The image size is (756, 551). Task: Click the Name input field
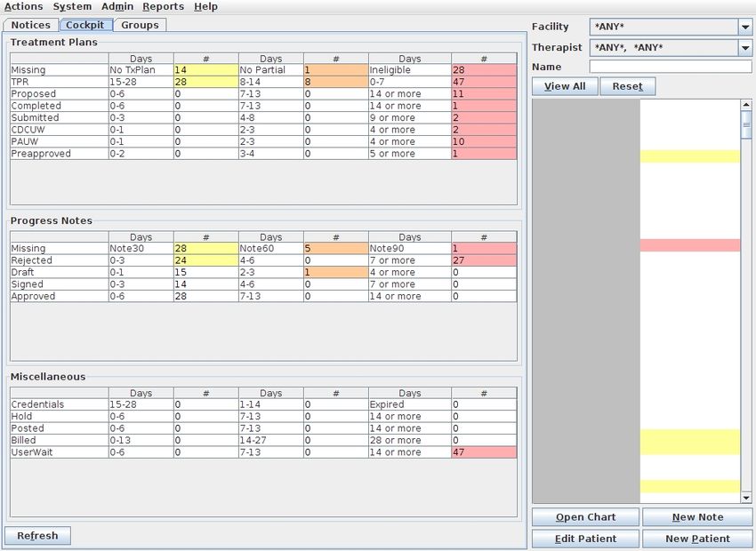[x=671, y=67]
